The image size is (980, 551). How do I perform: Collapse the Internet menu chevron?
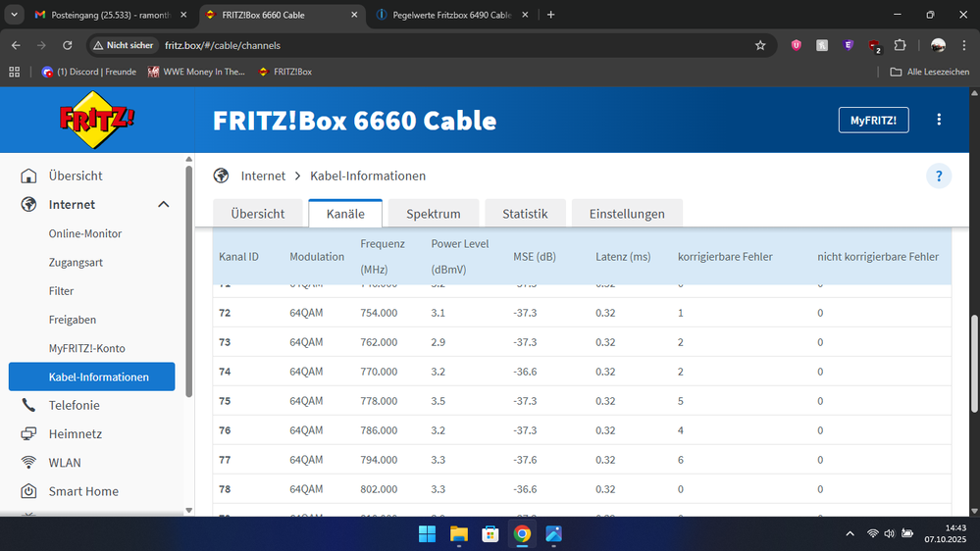point(164,204)
